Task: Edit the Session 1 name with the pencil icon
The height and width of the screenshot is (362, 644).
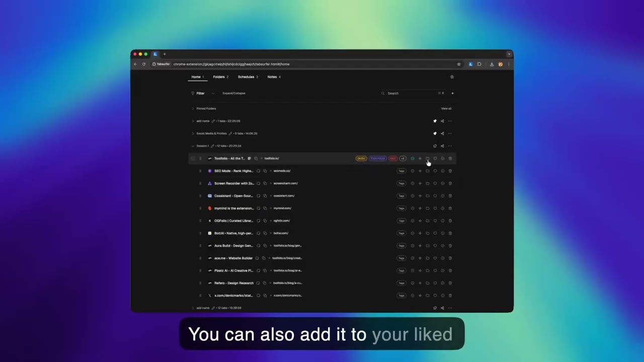Action: pos(213,146)
